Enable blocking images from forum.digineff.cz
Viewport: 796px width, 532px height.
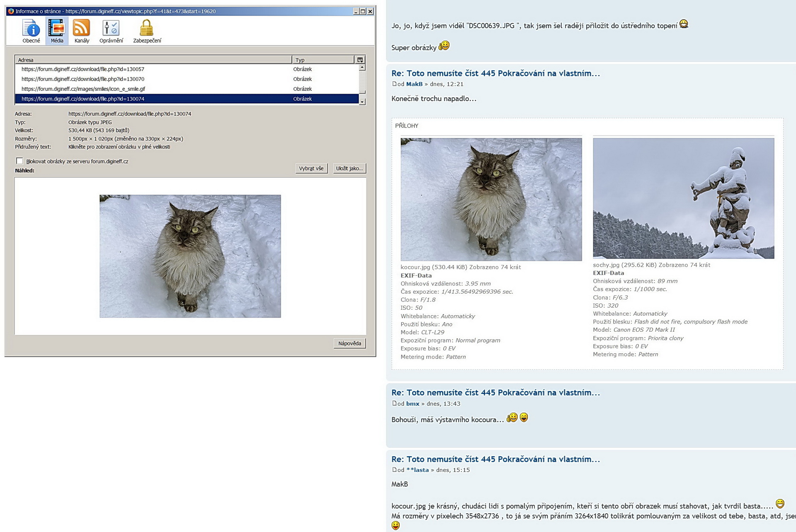point(19,161)
